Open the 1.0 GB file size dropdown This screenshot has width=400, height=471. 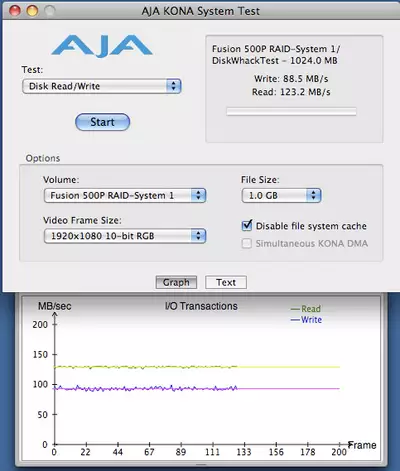pos(281,195)
